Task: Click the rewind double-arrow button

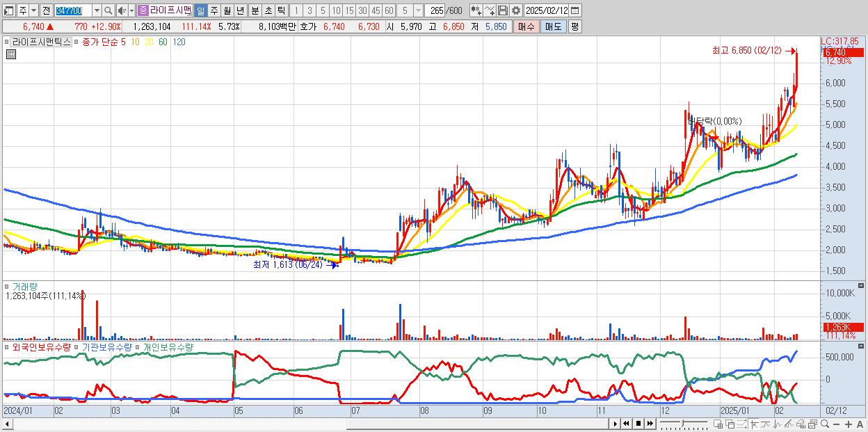Action: [x=627, y=424]
